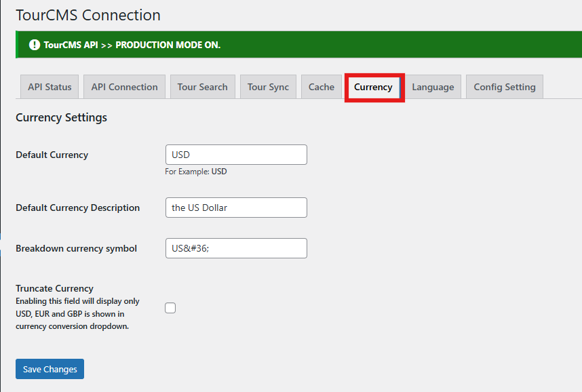This screenshot has height=392, width=582.
Task: Open the Cache tab
Action: 321,87
